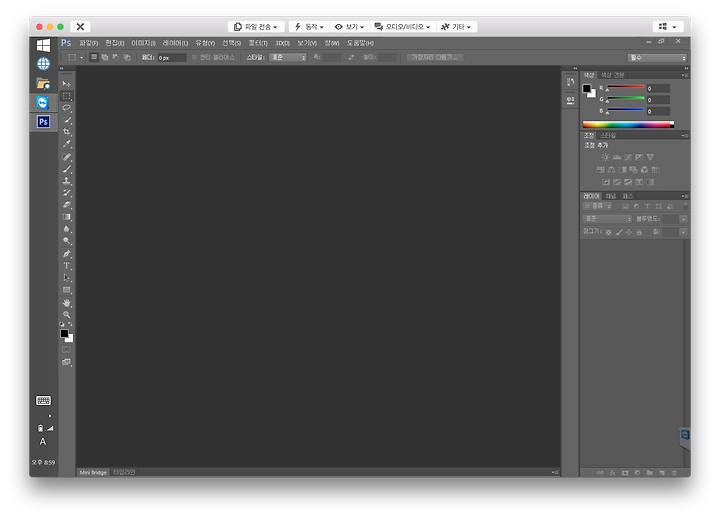Screen dimensions: 720x519
Task: Open the layer fill dropdown arrow
Action: 683,232
